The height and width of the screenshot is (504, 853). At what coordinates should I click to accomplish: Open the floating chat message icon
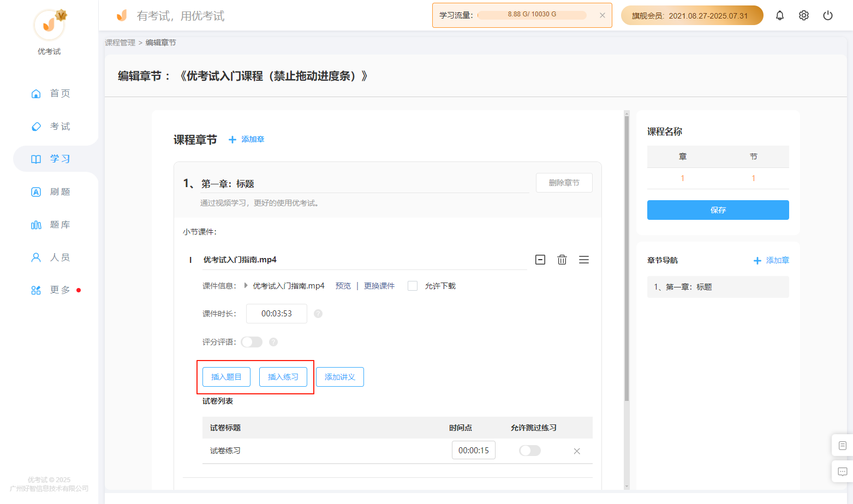pyautogui.click(x=842, y=472)
